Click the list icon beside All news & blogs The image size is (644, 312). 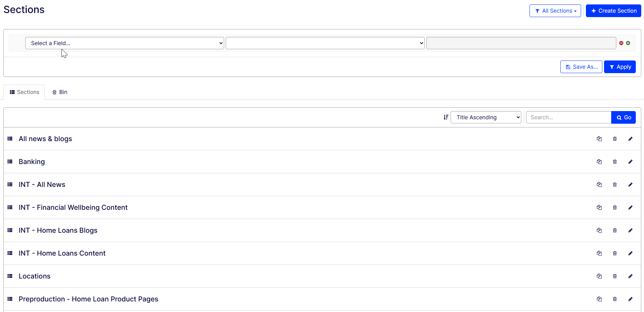point(10,139)
